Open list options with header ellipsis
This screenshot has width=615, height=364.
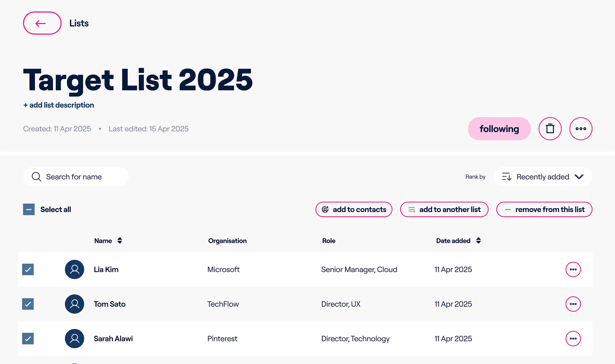[x=581, y=129]
